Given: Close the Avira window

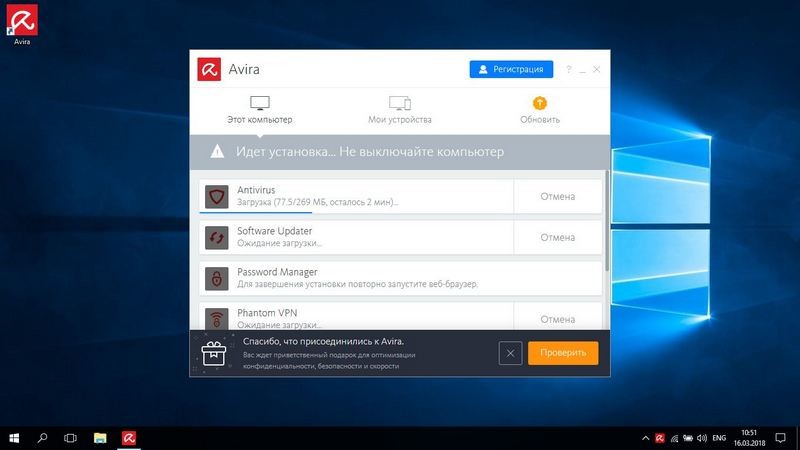Looking at the screenshot, I should (x=596, y=69).
